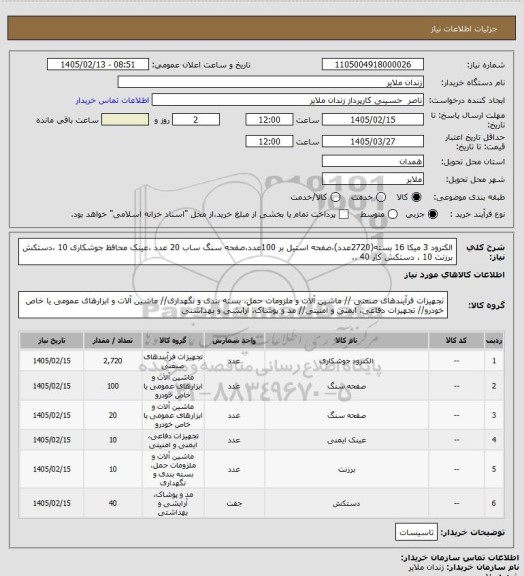The height and width of the screenshot is (576, 524).
Task: Click the buyer organization field زندان ملایر
Action: pyautogui.click(x=270, y=82)
